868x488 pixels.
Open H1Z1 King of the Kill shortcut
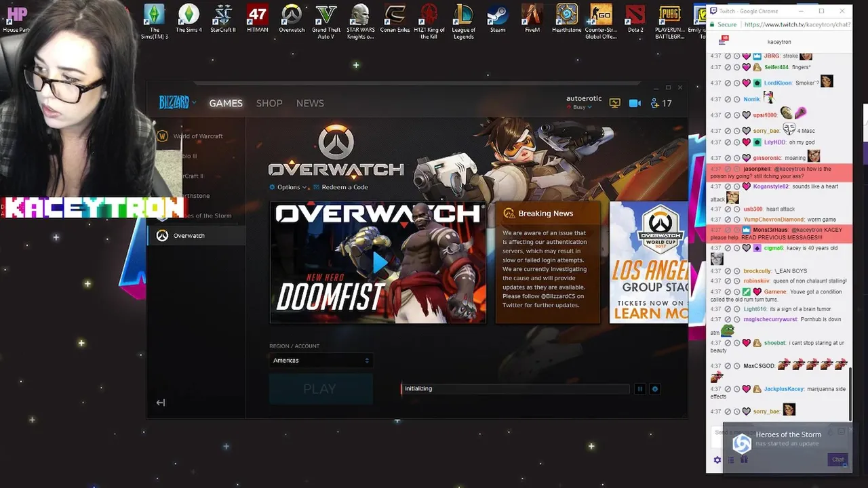429,22
